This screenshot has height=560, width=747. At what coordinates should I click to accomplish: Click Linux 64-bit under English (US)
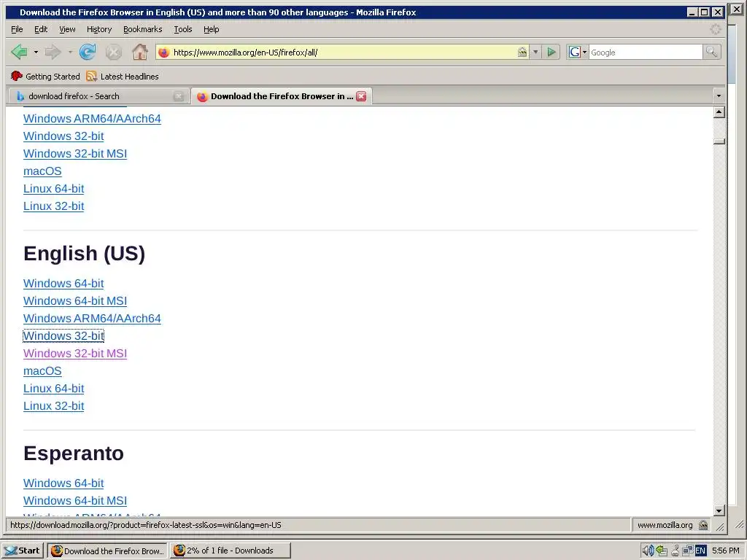(54, 389)
